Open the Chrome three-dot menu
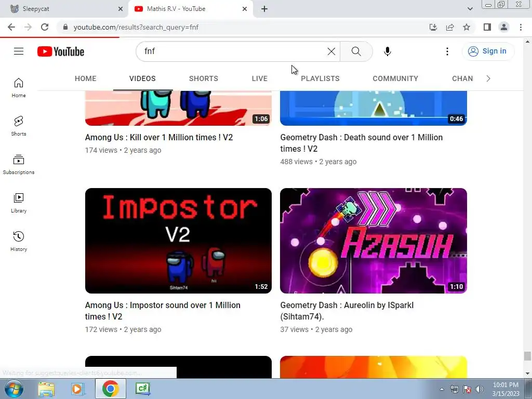The height and width of the screenshot is (399, 532). pos(521,27)
